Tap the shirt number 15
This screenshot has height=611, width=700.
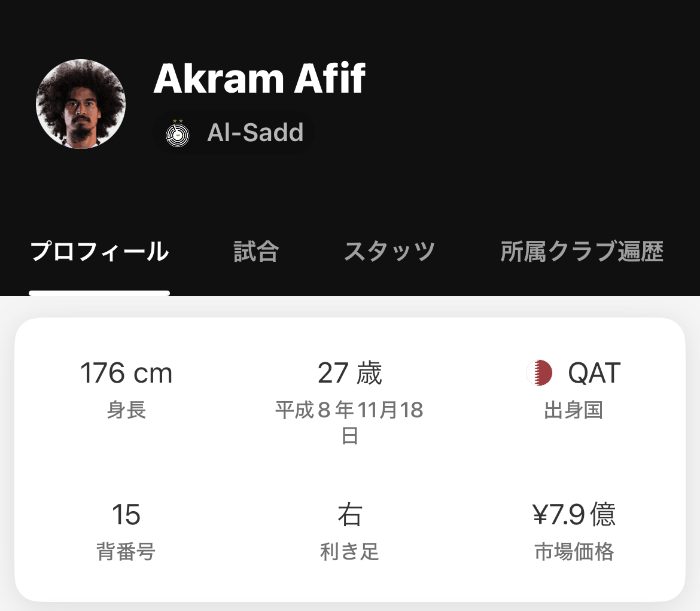[x=126, y=514]
